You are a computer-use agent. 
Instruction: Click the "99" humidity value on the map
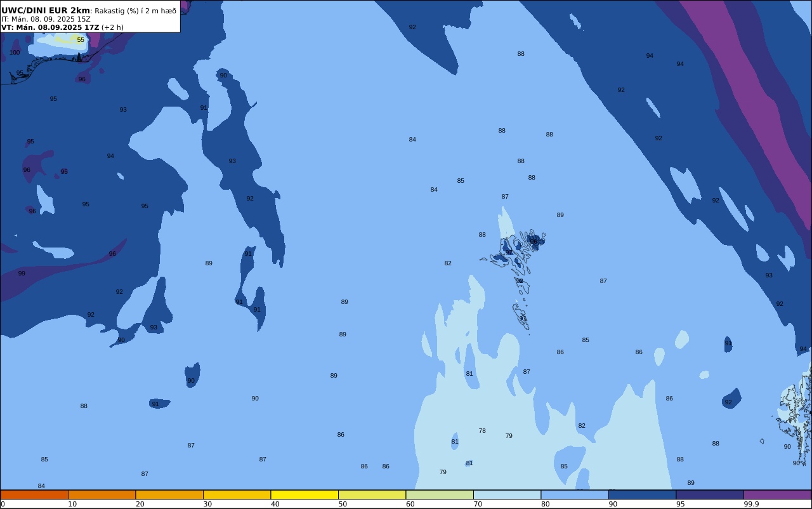pos(22,274)
